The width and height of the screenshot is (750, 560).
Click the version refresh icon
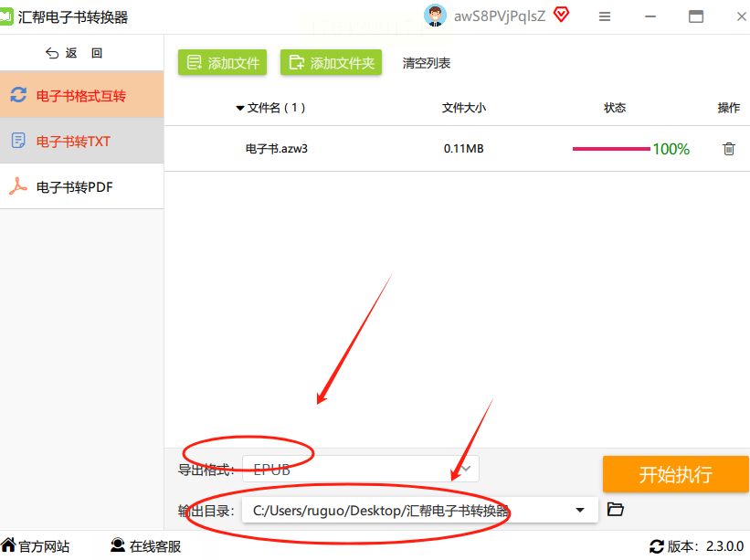[656, 546]
